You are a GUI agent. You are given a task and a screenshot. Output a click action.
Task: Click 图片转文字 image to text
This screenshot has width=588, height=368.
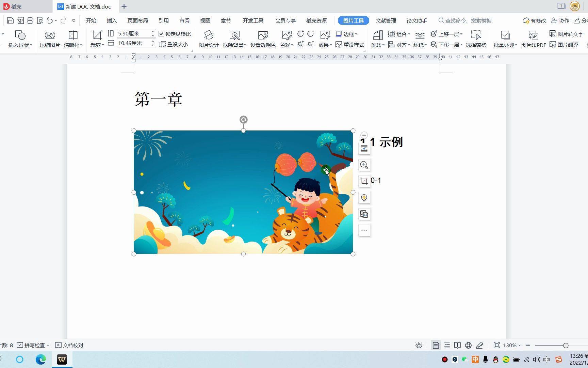[x=566, y=34]
